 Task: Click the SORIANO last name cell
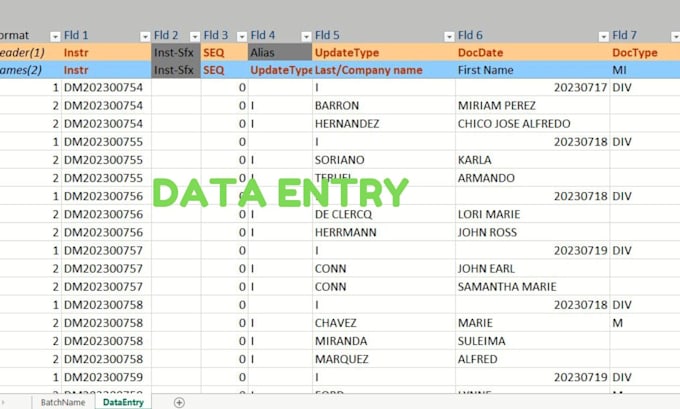coord(383,160)
